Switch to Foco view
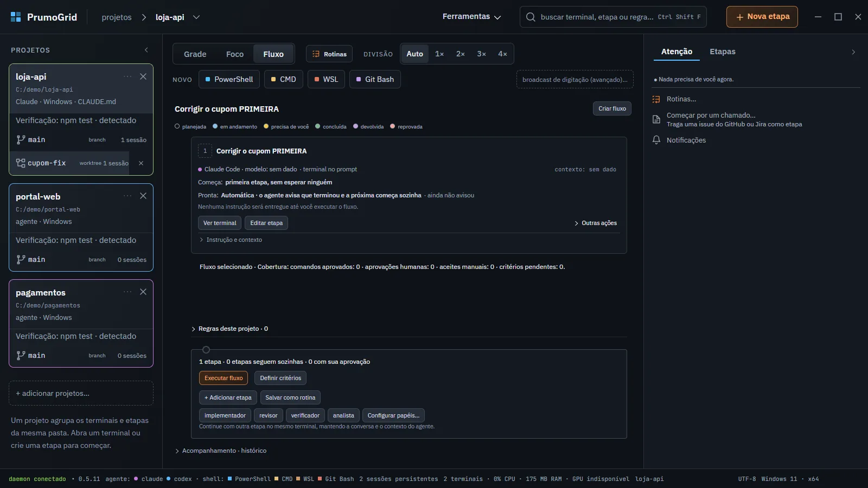The height and width of the screenshot is (488, 868). tap(235, 54)
